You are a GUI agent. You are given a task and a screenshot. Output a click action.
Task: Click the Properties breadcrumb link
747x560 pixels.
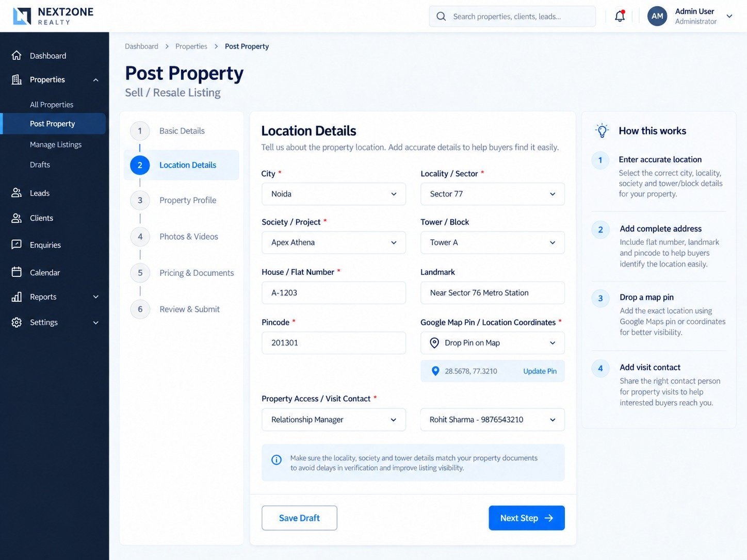[191, 46]
